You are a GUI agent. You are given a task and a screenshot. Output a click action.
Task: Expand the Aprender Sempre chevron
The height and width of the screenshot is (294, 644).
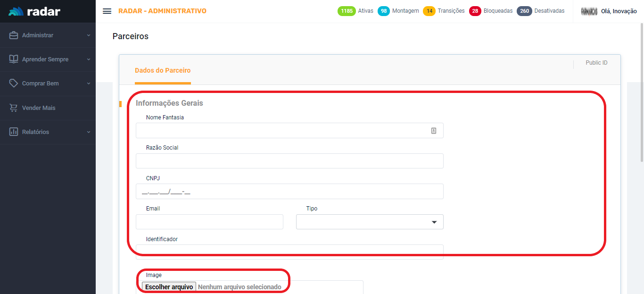89,59
